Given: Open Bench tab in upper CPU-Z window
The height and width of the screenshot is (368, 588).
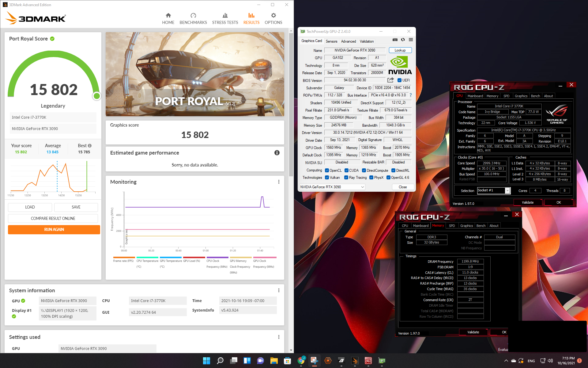Looking at the screenshot, I should pos(535,96).
